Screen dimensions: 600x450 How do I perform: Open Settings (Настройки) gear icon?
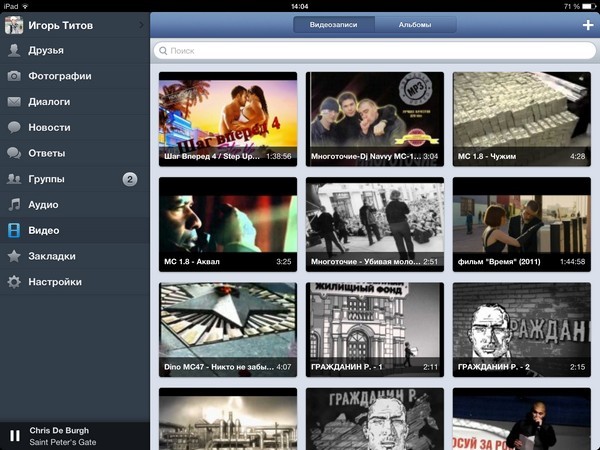tap(14, 282)
